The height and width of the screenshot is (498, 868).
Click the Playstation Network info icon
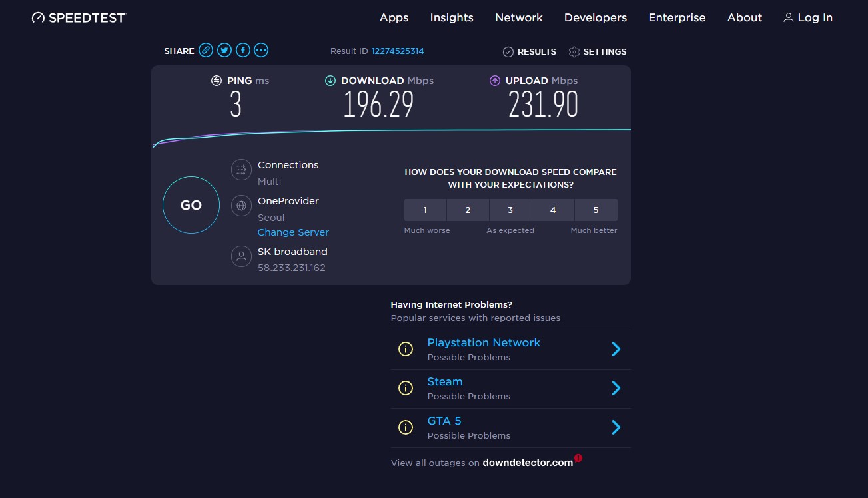406,349
